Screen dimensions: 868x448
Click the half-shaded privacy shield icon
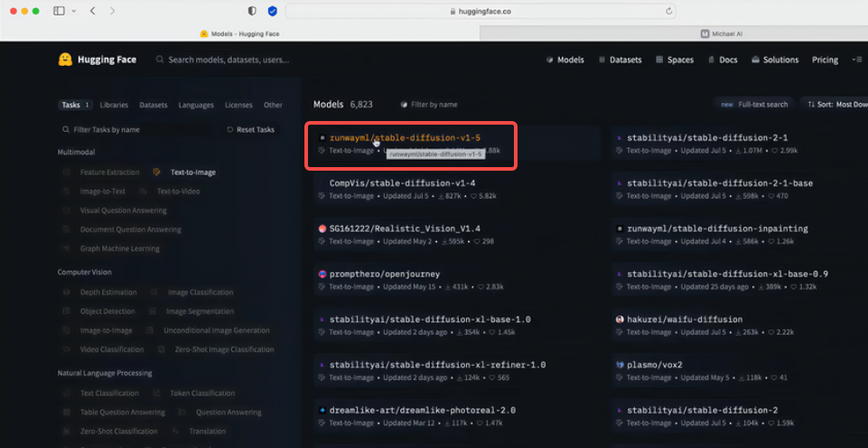[x=252, y=11]
